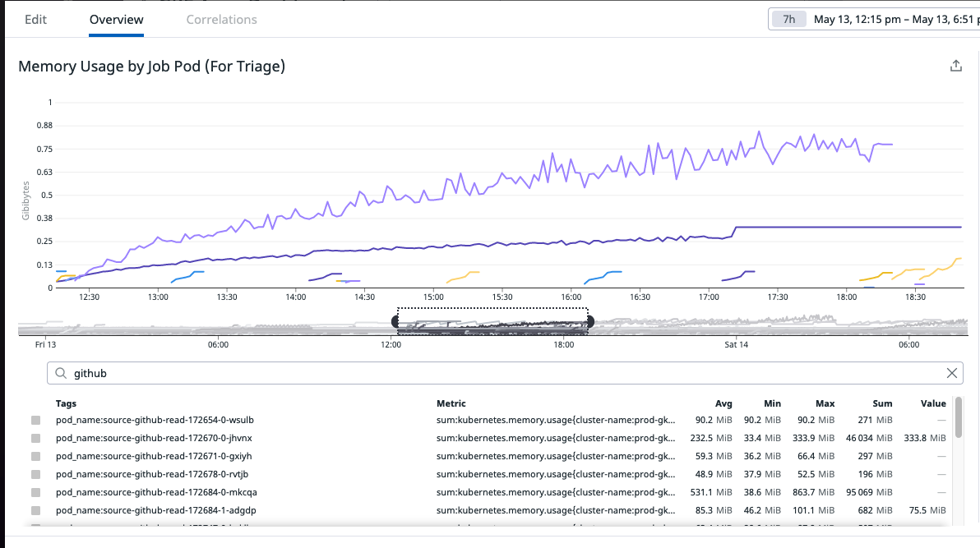Select pod_name:source-github-read-172670-0-jhvnx row text
This screenshot has width=980, height=548.
pos(154,438)
